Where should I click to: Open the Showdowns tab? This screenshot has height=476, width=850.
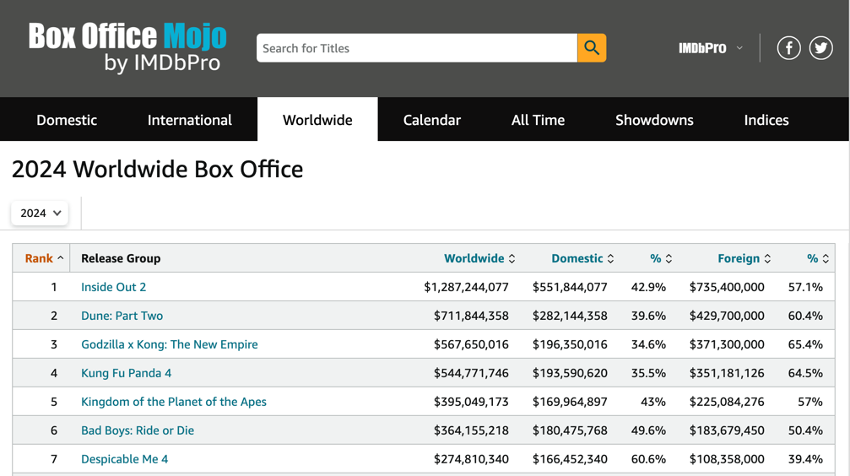click(654, 120)
